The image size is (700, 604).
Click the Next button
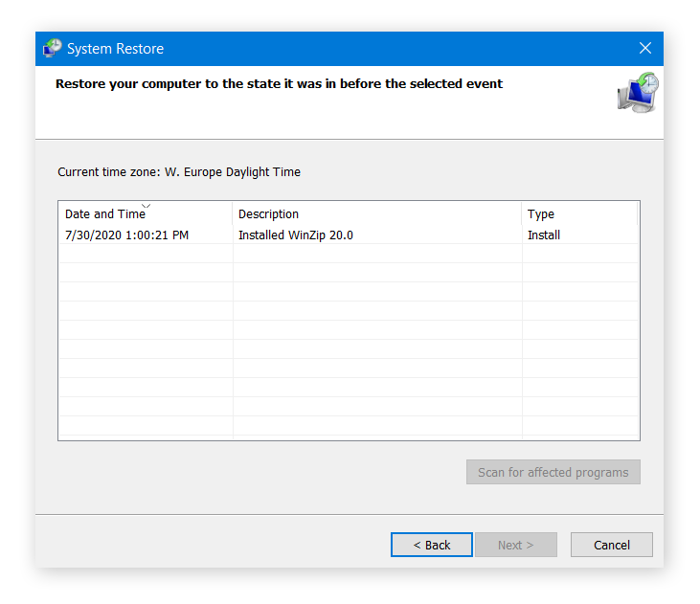click(x=516, y=545)
